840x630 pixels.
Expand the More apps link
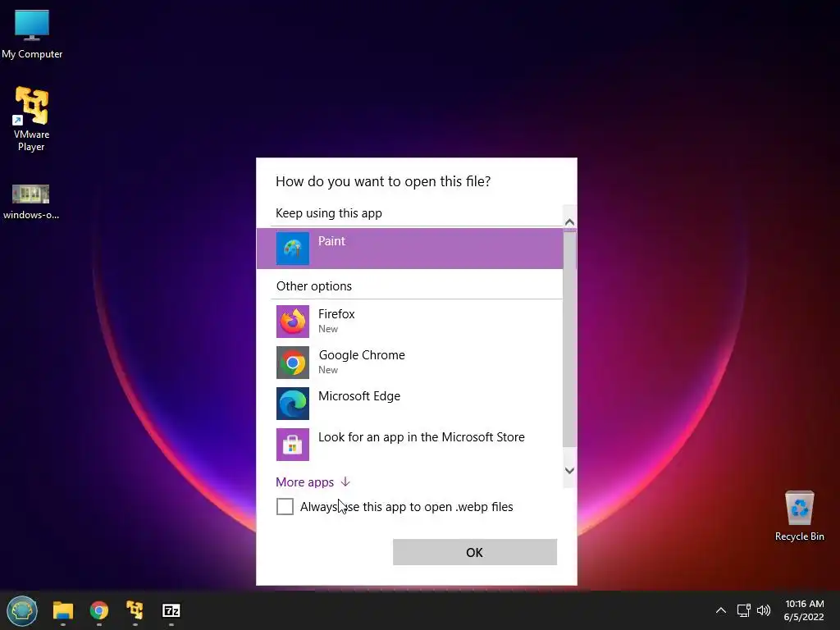(313, 482)
